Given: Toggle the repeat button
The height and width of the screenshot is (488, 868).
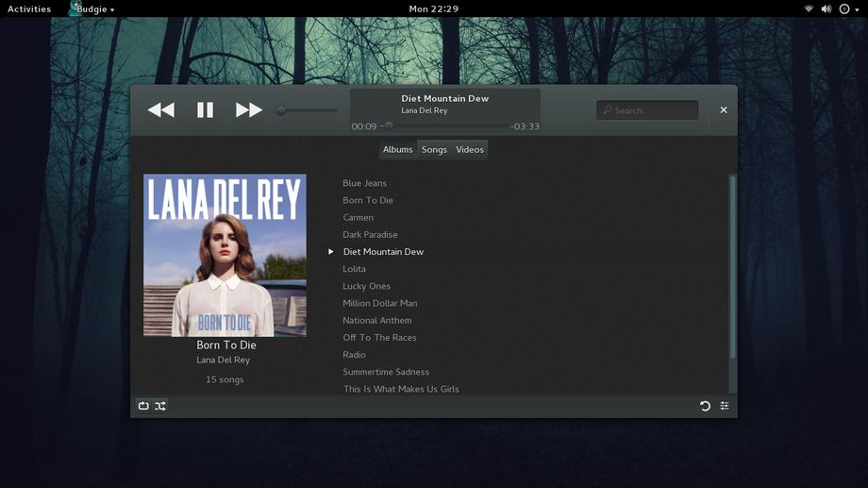Looking at the screenshot, I should coord(143,406).
